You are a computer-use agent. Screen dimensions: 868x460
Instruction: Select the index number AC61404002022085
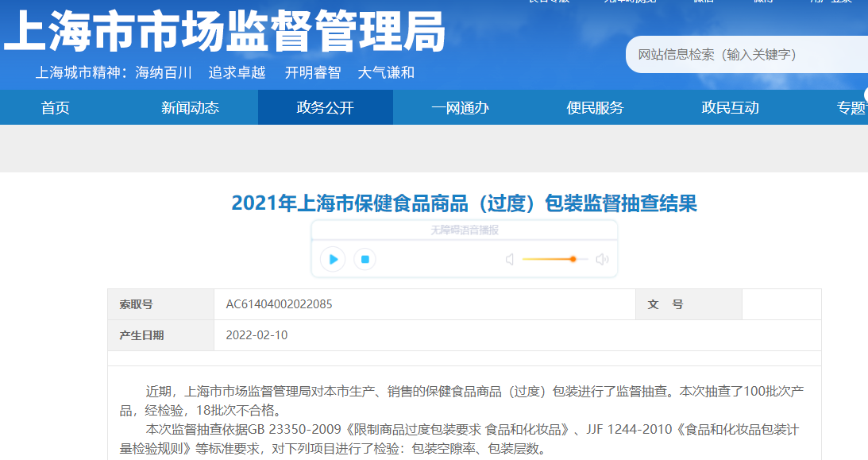point(279,304)
